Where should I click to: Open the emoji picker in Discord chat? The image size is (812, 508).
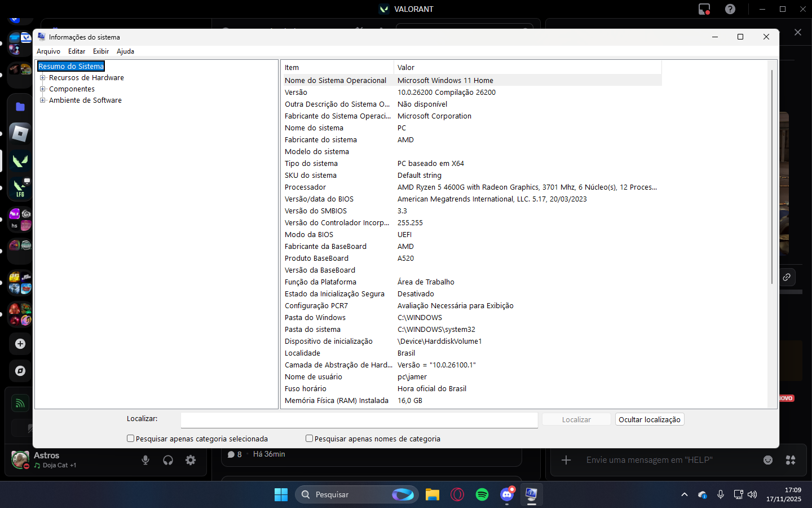768,460
